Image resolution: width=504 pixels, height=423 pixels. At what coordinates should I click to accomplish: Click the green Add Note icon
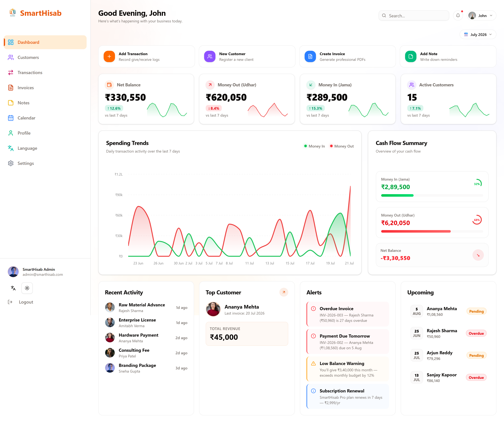click(411, 56)
